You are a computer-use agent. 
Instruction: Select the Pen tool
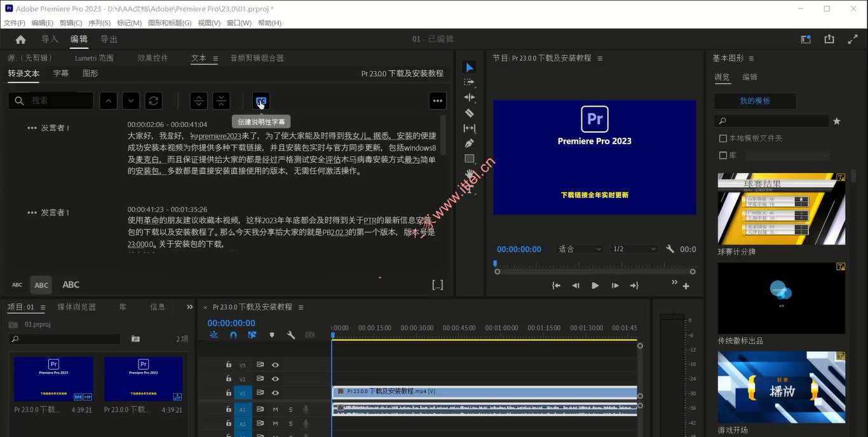click(470, 144)
